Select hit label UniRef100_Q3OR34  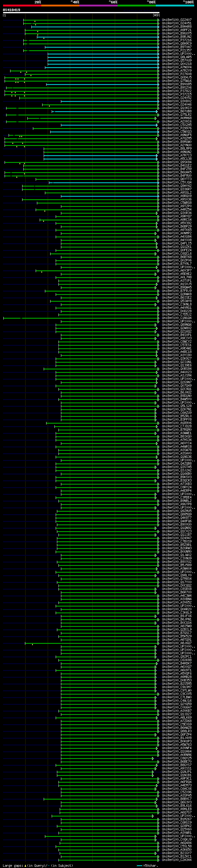176,213
